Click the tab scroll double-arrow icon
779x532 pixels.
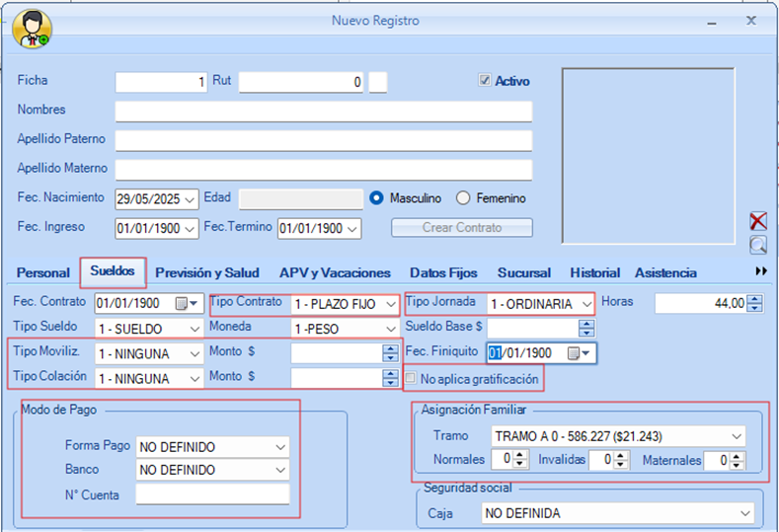760,271
